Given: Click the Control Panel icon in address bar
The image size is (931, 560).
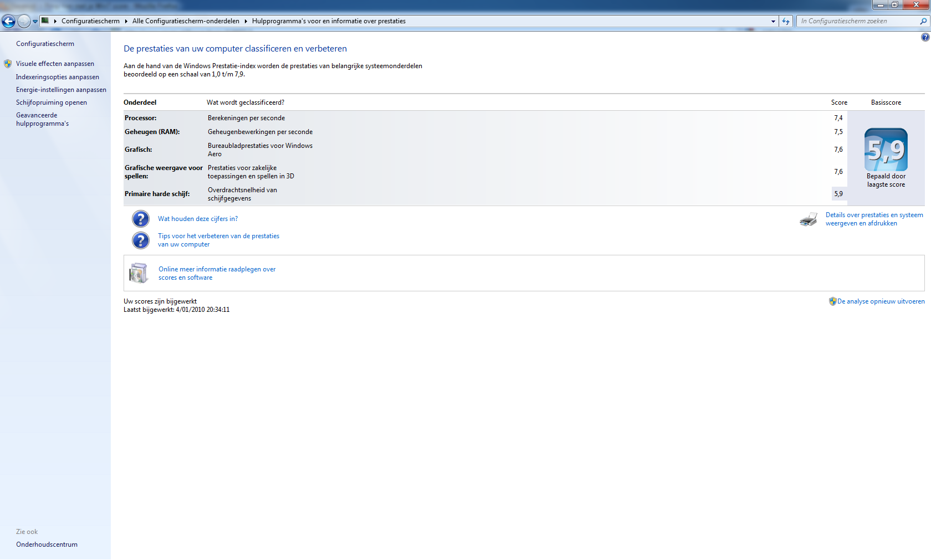Looking at the screenshot, I should pos(45,20).
